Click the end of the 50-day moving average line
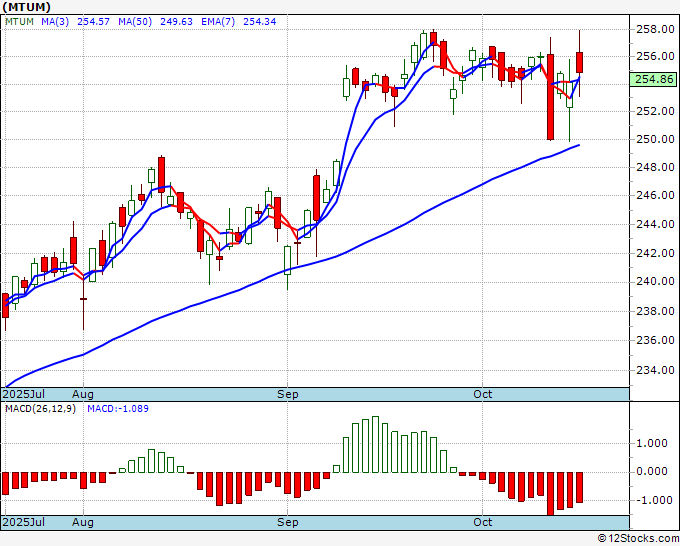This screenshot has height=546, width=680. (579, 145)
